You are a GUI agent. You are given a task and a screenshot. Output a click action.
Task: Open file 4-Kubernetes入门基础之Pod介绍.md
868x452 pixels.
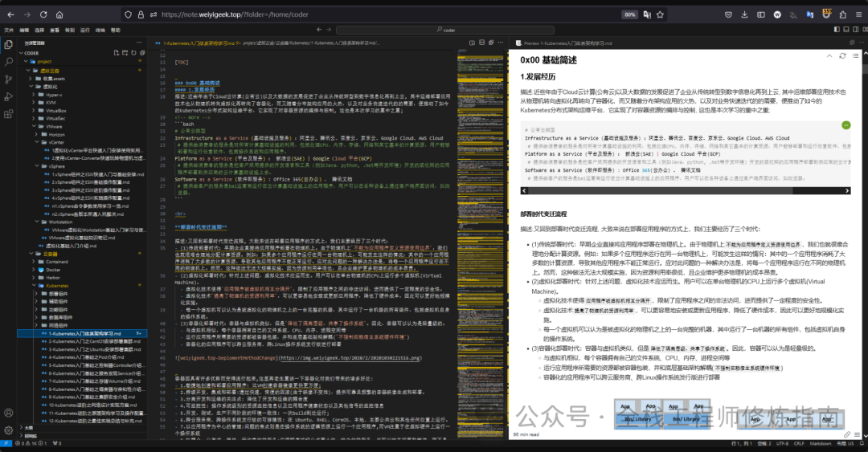86,357
